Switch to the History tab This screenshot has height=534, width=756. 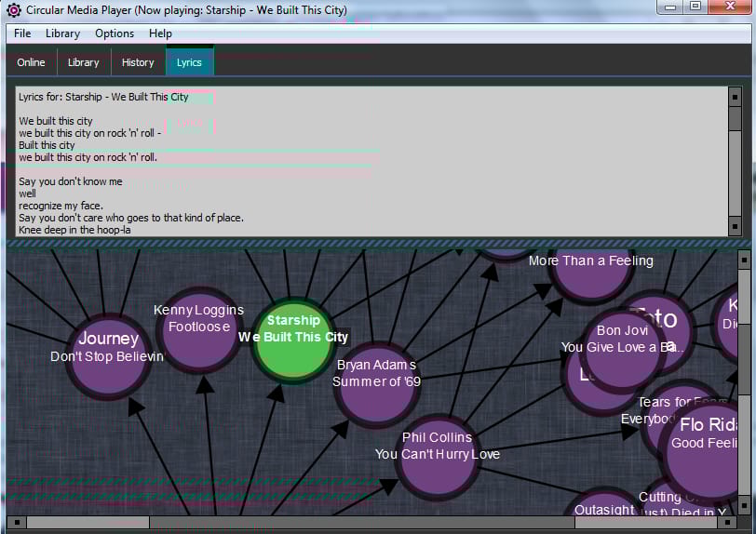138,62
